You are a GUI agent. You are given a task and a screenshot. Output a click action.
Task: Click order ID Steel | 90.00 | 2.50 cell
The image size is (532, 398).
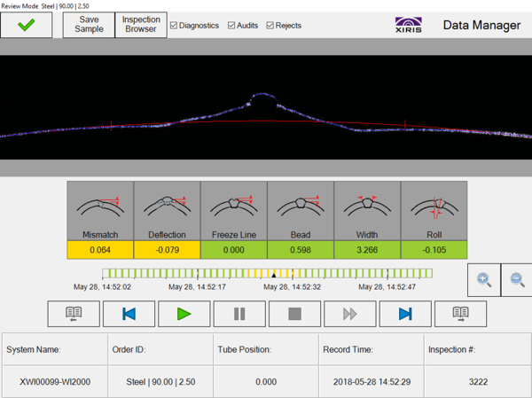(x=160, y=382)
